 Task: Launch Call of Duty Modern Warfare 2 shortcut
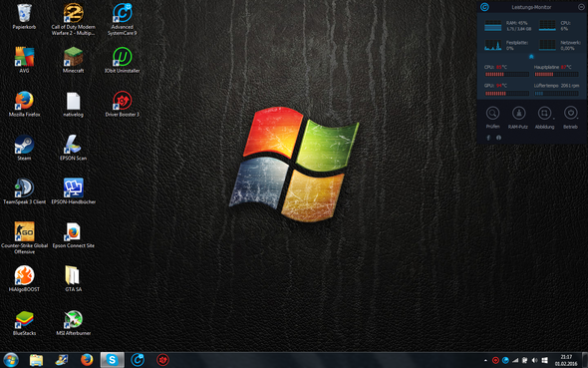(x=73, y=19)
